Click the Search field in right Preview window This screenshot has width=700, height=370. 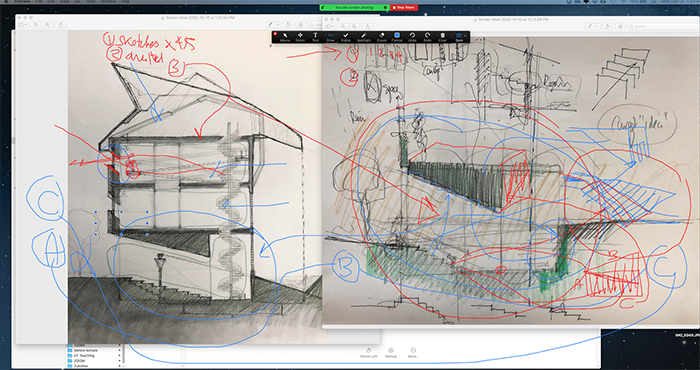pyautogui.click(x=662, y=27)
